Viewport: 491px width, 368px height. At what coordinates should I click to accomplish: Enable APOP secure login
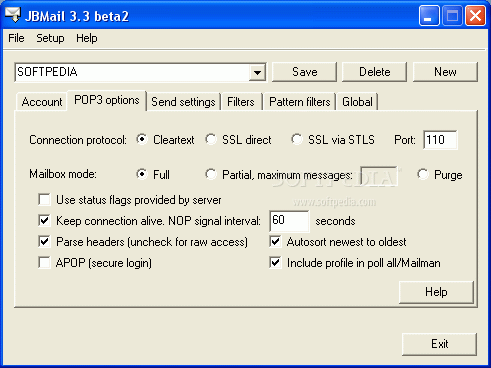coord(44,263)
